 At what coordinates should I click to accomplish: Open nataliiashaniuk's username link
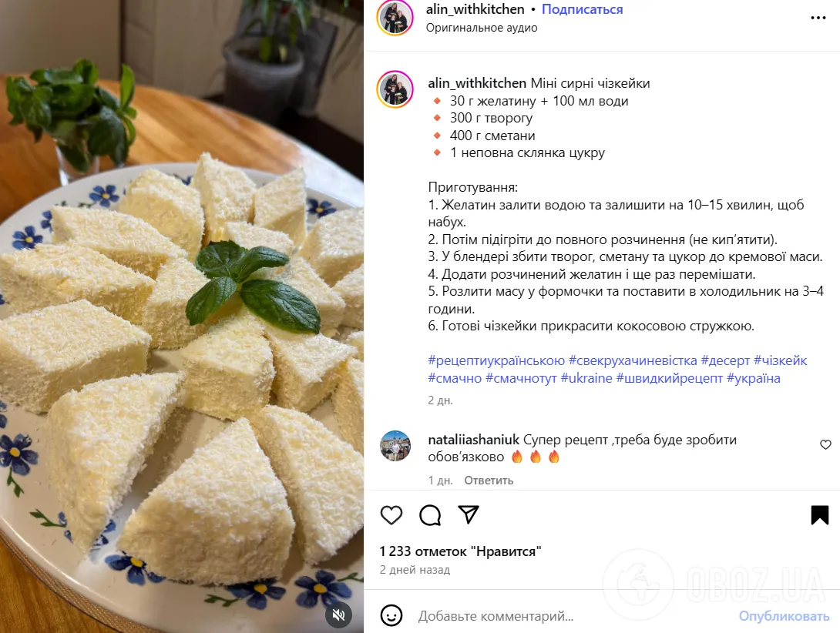(x=474, y=439)
